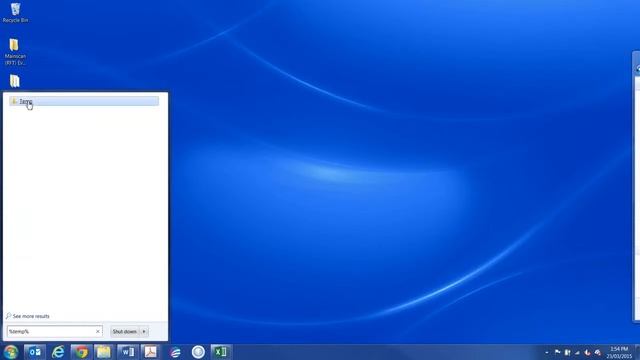The height and width of the screenshot is (360, 640).
Task: Open Outlook from the taskbar
Action: pos(35,352)
